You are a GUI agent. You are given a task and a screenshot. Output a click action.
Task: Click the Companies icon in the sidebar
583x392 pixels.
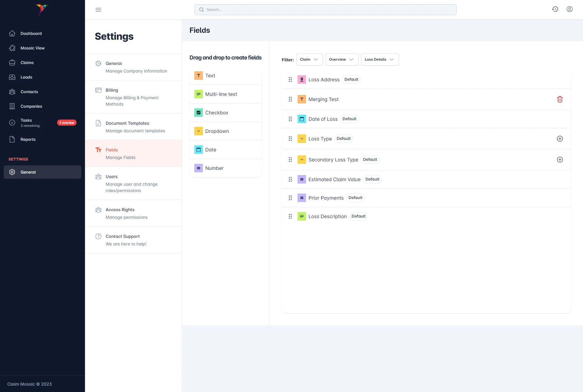click(x=12, y=106)
